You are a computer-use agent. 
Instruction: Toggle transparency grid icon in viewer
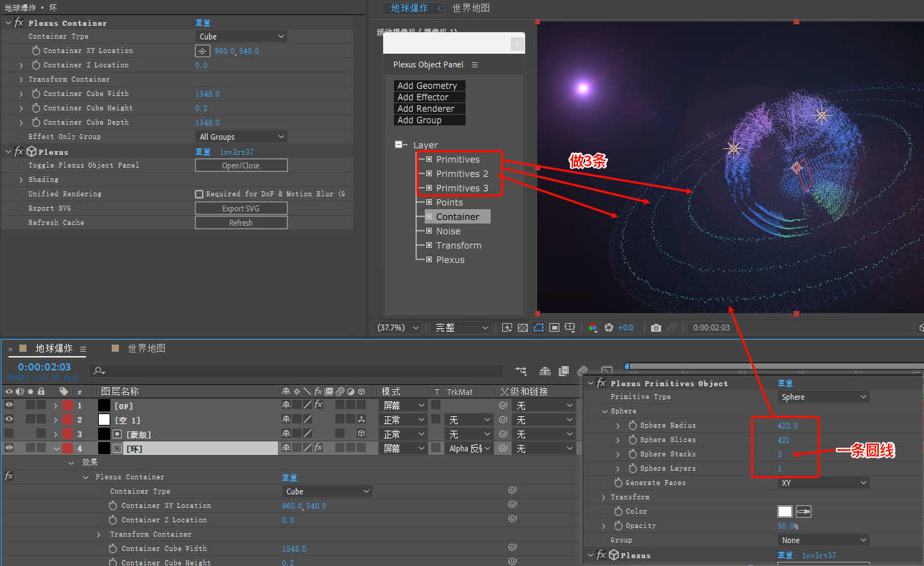[523, 327]
